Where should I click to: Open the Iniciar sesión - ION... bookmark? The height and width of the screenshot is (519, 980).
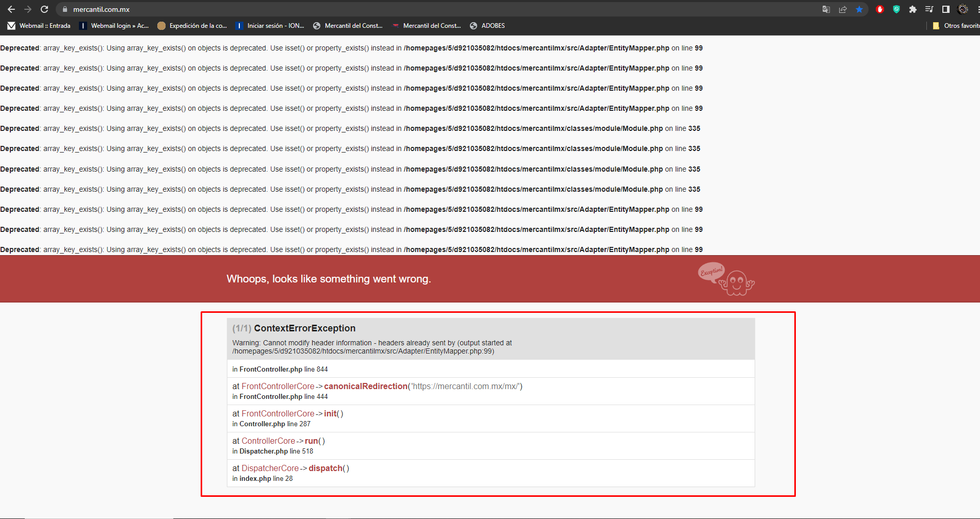270,26
